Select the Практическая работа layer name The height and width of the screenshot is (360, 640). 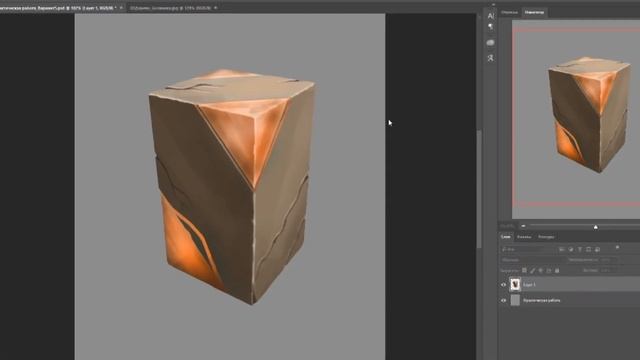tap(542, 300)
